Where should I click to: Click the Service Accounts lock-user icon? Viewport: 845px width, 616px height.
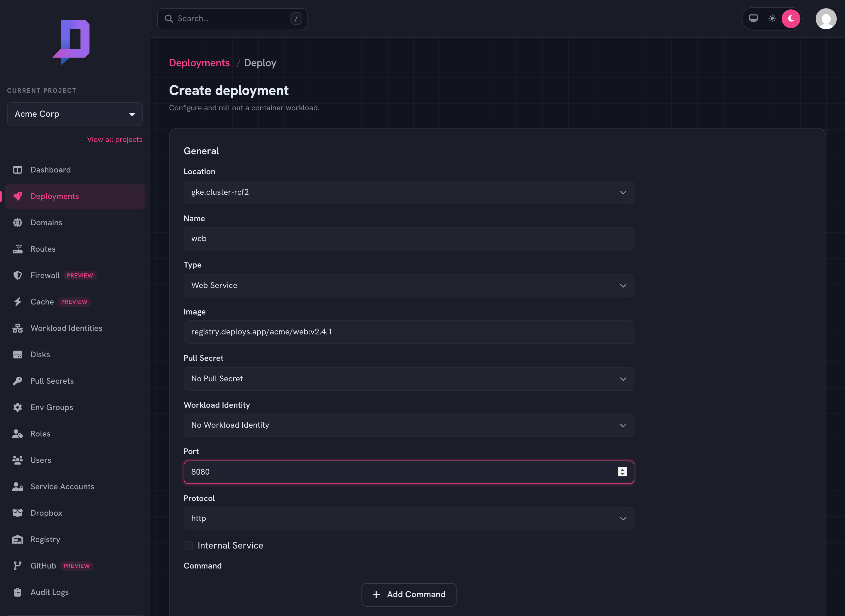(x=18, y=487)
